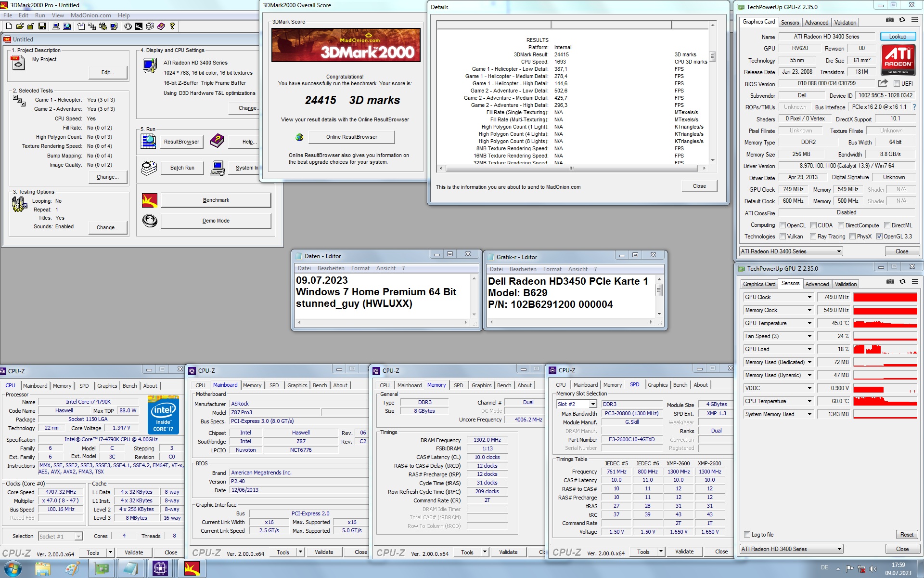Image resolution: width=924 pixels, height=578 pixels.
Task: Click the screenshot camera icon in upper GPU-Z
Action: 890,20
